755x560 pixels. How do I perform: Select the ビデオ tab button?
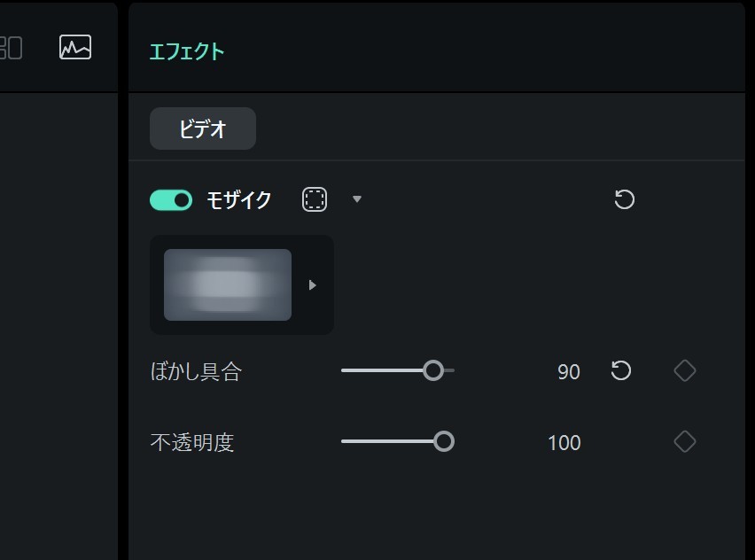203,128
